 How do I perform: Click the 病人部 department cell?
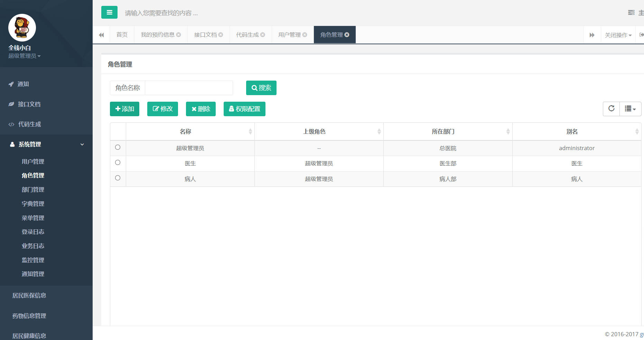point(448,179)
